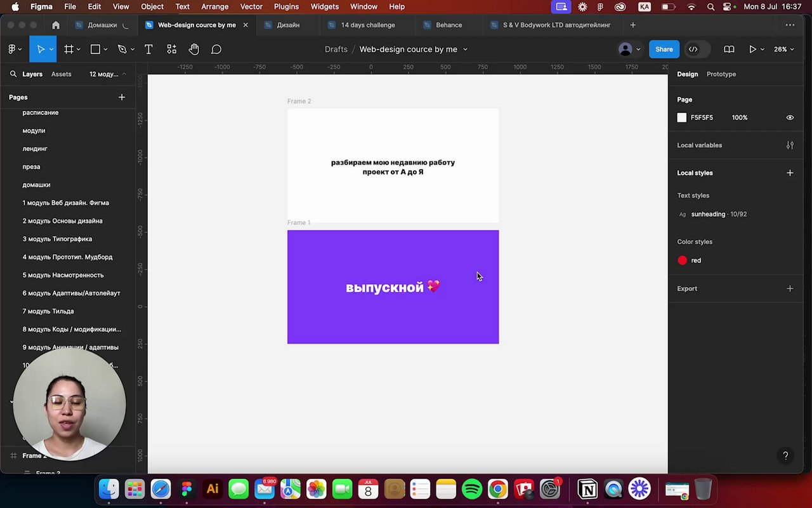Viewport: 812px width, 508px height.
Task: Open Frame tool options dropdown arrow
Action: [x=79, y=49]
